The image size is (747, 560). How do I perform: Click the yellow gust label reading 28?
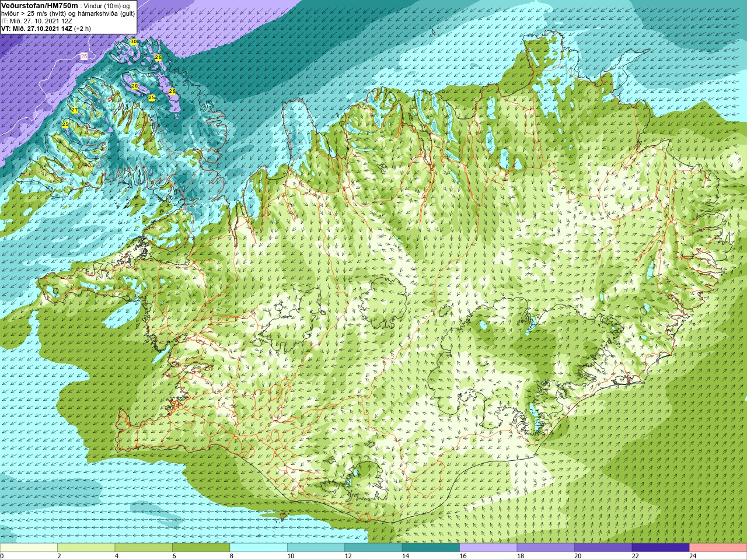click(x=135, y=86)
